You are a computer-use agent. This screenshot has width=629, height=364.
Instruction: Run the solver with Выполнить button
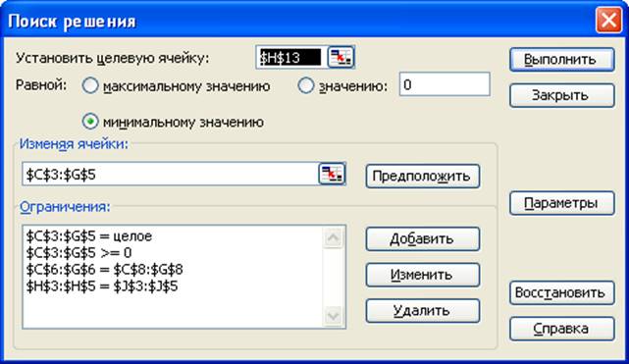[x=561, y=60]
